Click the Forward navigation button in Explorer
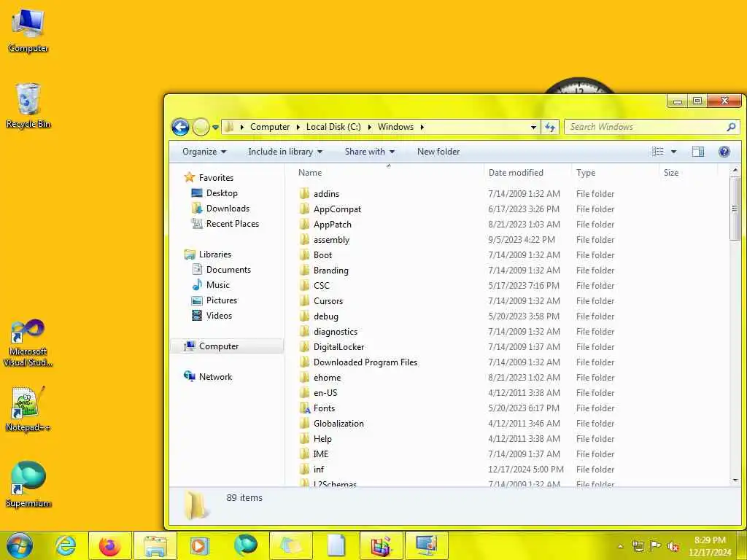747x560 pixels. [x=201, y=127]
